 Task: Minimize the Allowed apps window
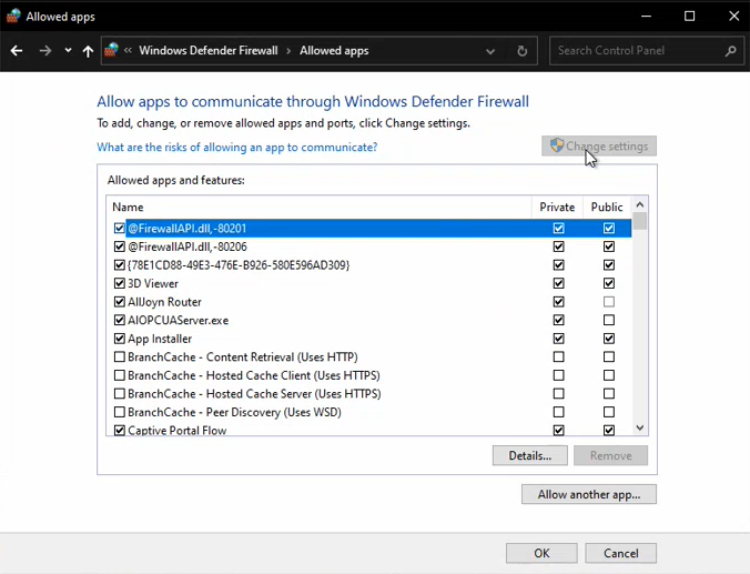(646, 16)
